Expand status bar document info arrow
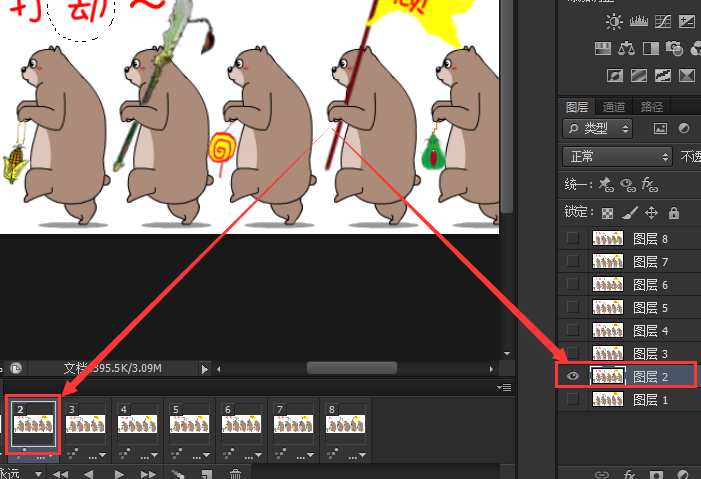Image resolution: width=701 pixels, height=479 pixels. [205, 369]
